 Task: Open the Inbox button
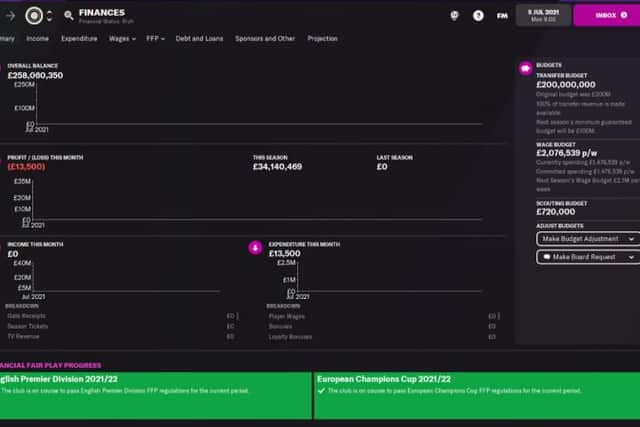(x=607, y=15)
